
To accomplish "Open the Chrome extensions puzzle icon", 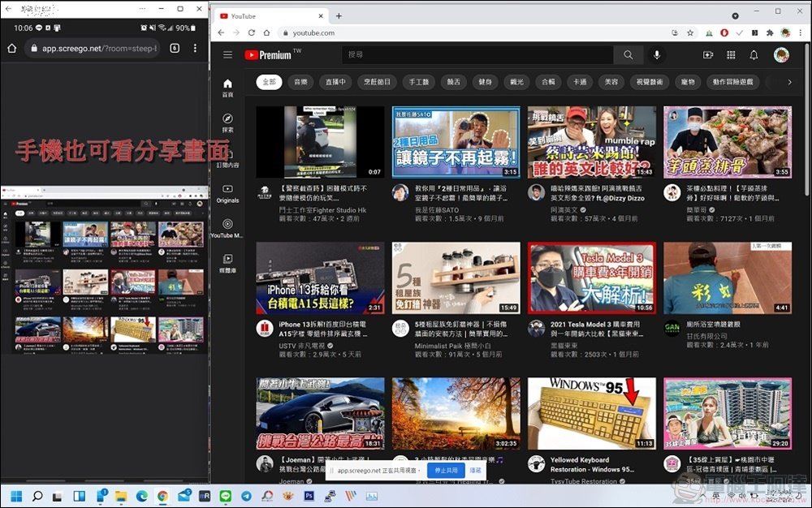I will (x=770, y=32).
